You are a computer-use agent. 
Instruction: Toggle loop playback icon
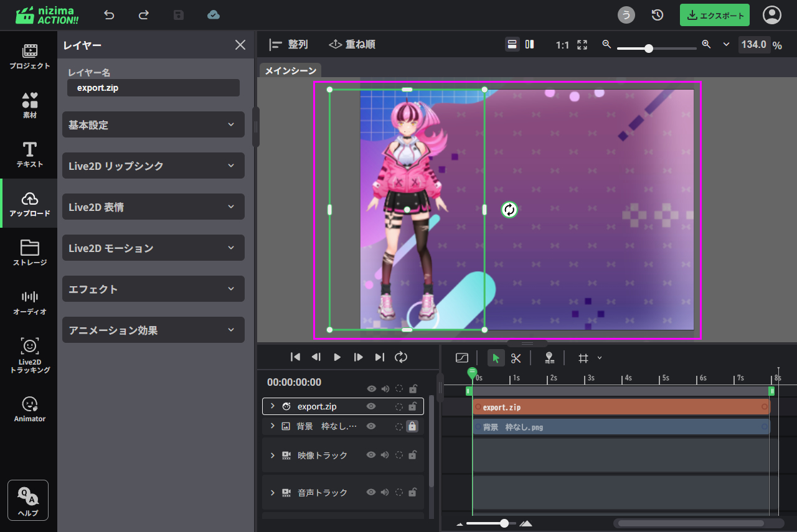point(401,357)
